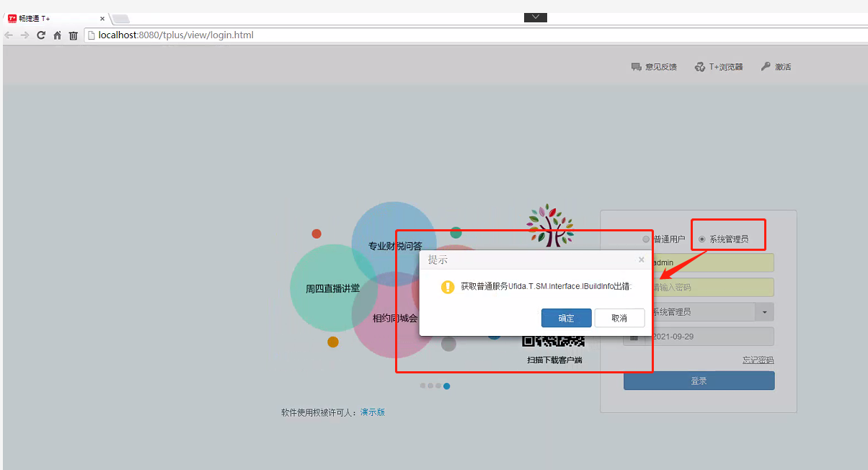
Task: Click the browser back arrow
Action: 9,35
